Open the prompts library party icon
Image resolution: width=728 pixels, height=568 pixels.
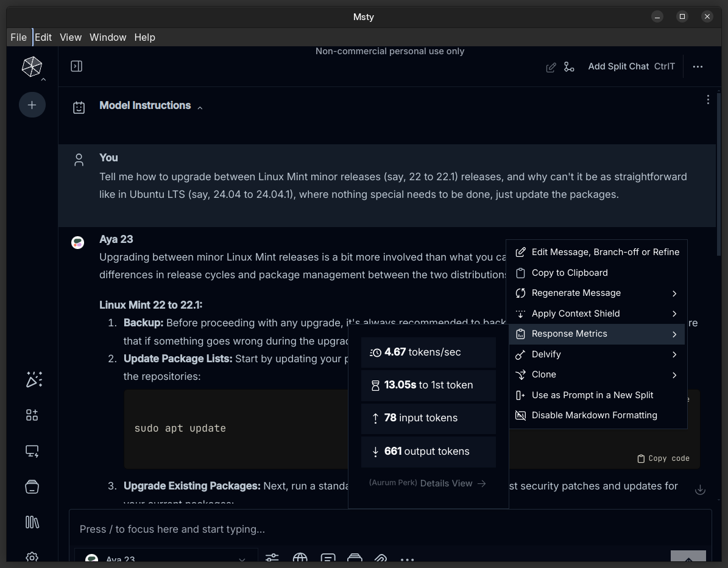34,379
